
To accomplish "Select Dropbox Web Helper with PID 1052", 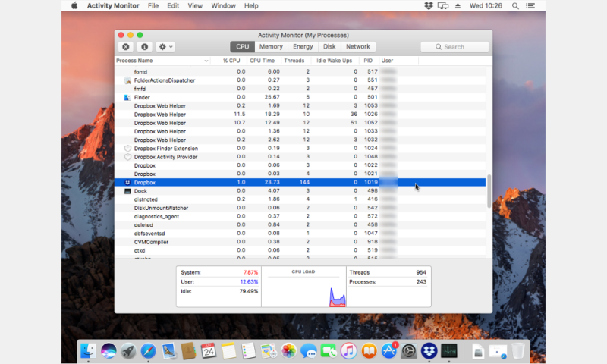I will pyautogui.click(x=300, y=123).
